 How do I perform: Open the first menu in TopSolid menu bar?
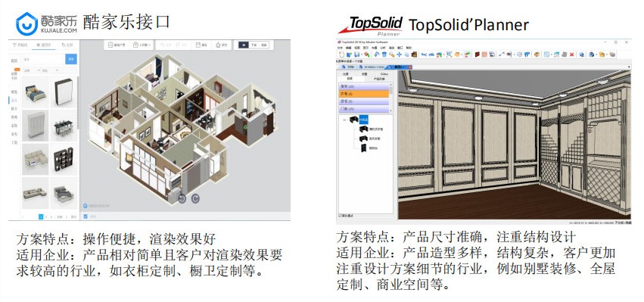pyautogui.click(x=340, y=48)
